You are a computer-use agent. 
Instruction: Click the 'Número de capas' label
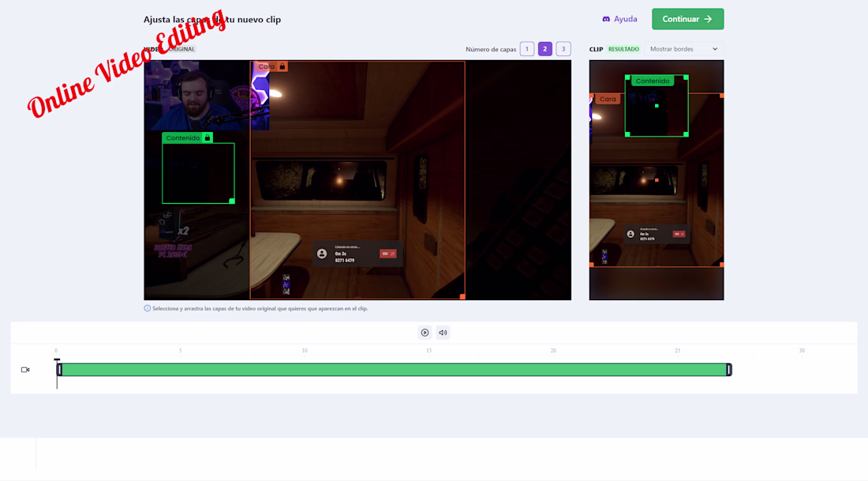(x=491, y=49)
